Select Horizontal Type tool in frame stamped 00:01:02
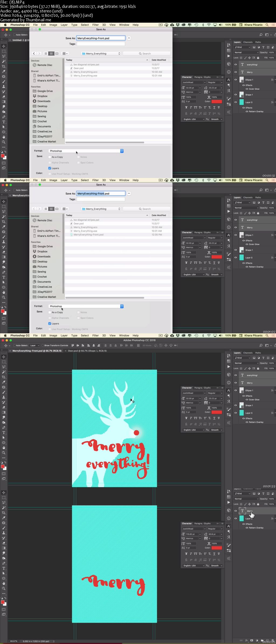Viewport: 276px width, 644px height. (x=4, y=277)
